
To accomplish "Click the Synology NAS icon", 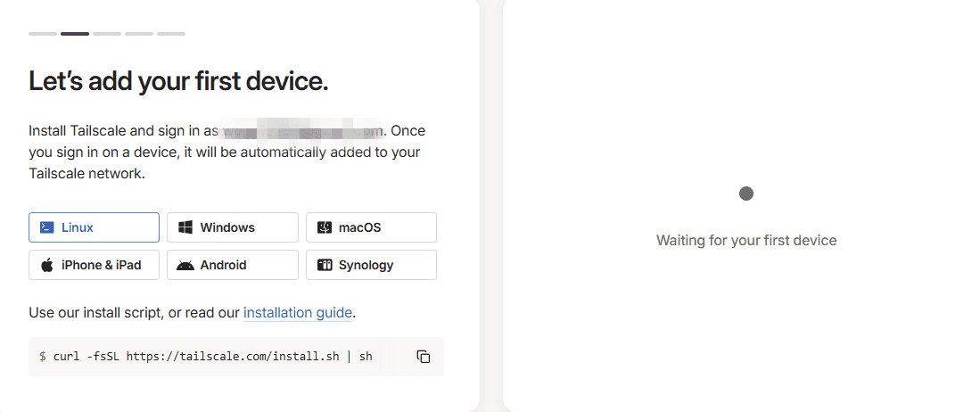I will point(325,265).
